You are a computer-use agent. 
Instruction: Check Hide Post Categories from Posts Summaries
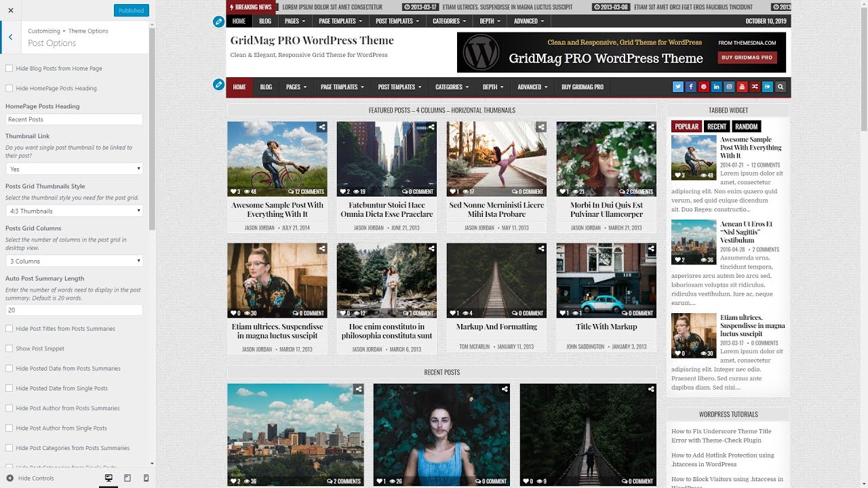pos(9,448)
